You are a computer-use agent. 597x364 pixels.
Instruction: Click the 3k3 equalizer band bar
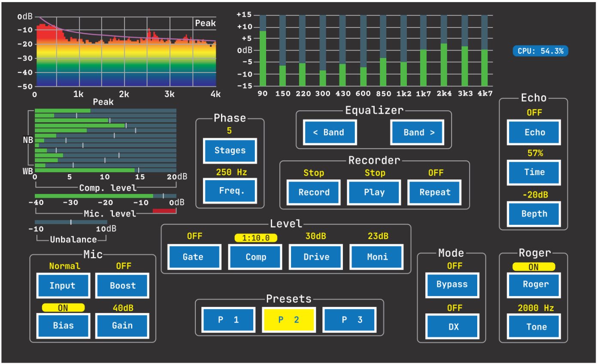point(464,50)
